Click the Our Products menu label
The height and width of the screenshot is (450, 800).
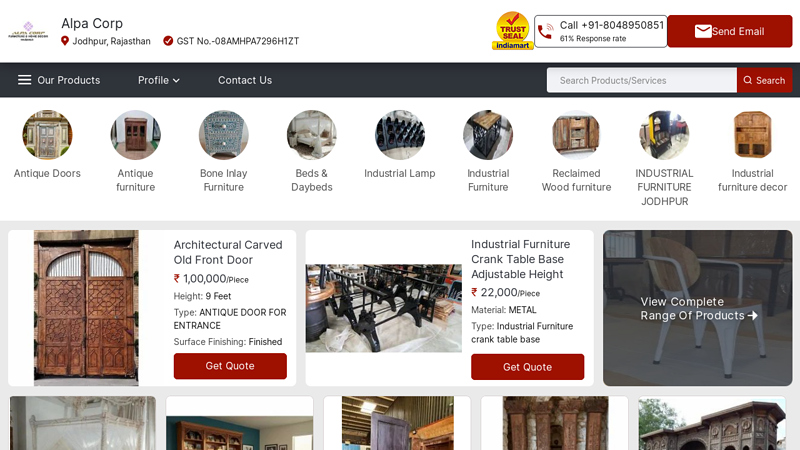click(x=69, y=80)
